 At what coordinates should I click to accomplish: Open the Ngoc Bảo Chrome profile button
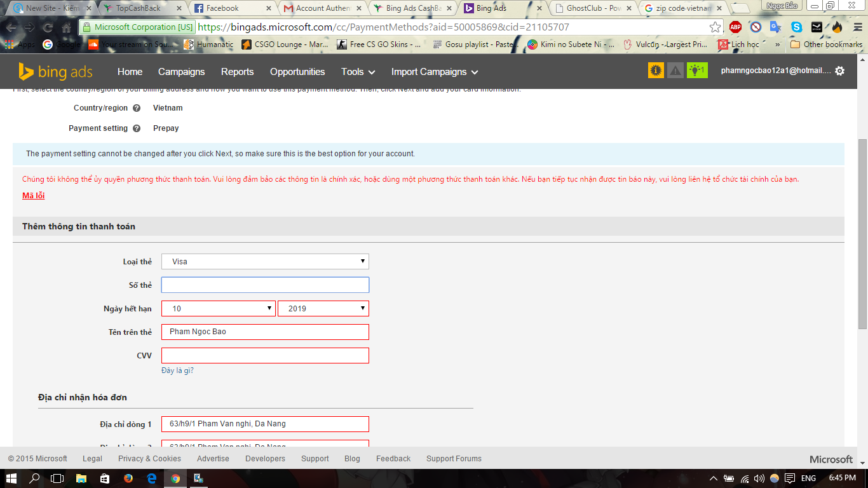pos(782,6)
